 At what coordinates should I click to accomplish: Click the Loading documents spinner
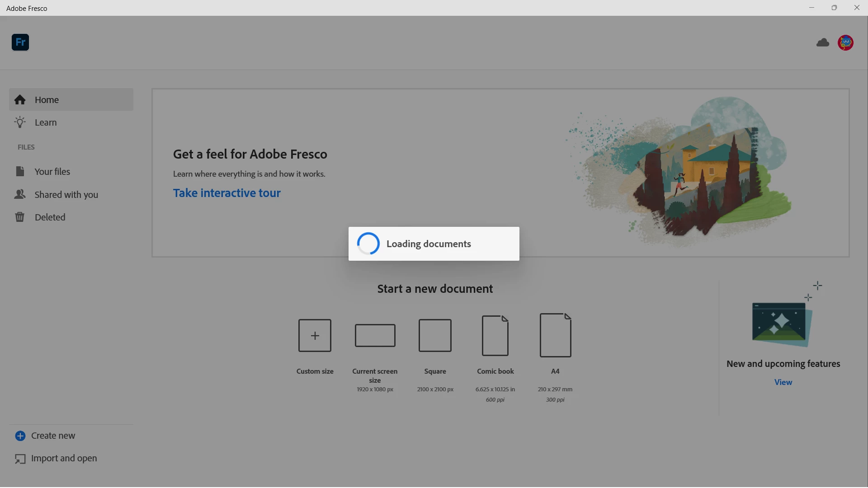(x=368, y=244)
